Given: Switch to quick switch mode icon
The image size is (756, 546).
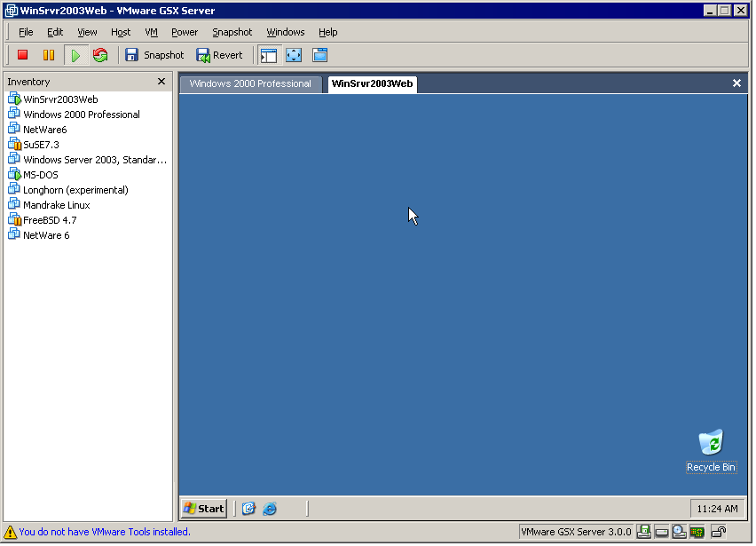Looking at the screenshot, I should 319,55.
